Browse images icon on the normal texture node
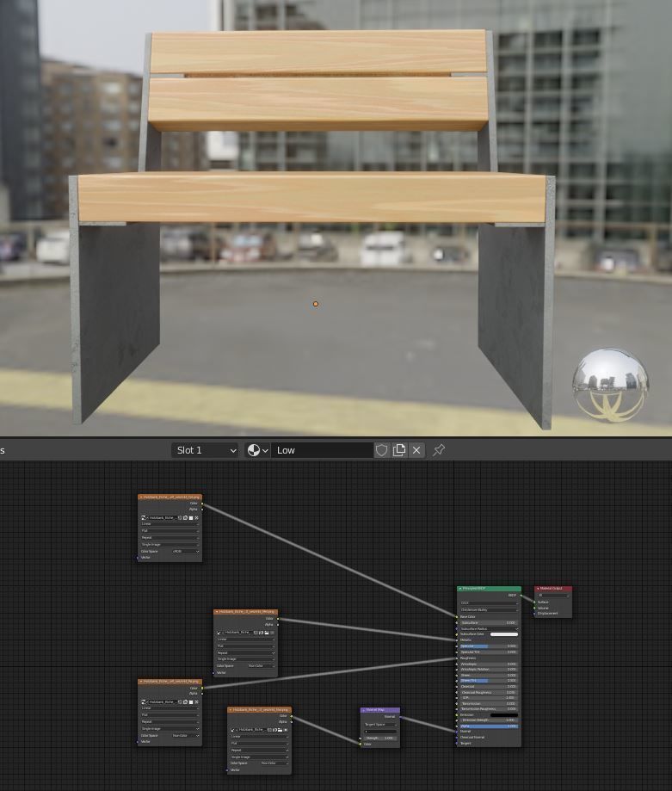Screen dimensions: 672x791 point(233,730)
